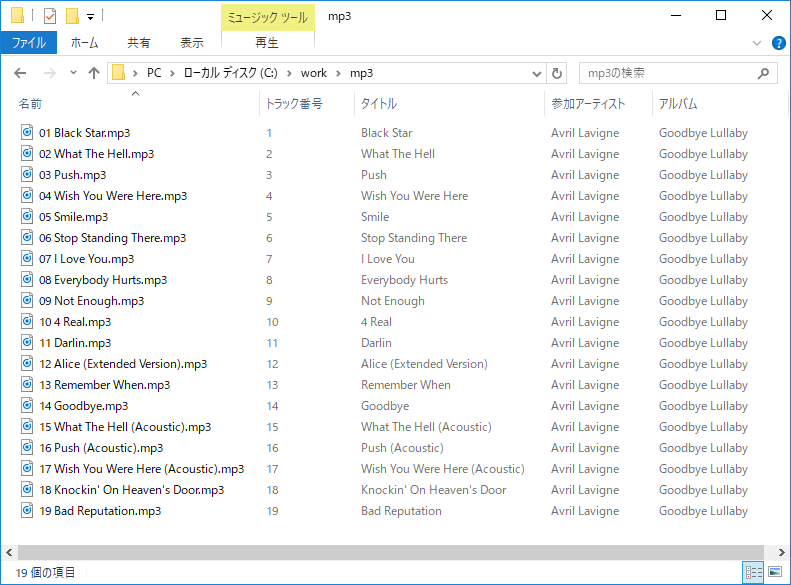Click the file icon of 04 Wish You Were Here.mp3

click(27, 195)
